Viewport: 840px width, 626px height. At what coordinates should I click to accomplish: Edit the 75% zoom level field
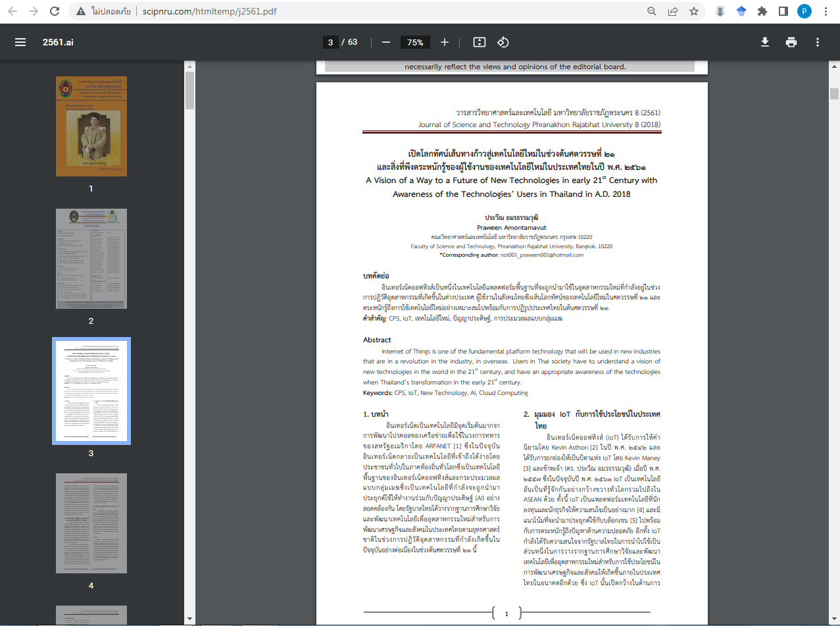414,42
